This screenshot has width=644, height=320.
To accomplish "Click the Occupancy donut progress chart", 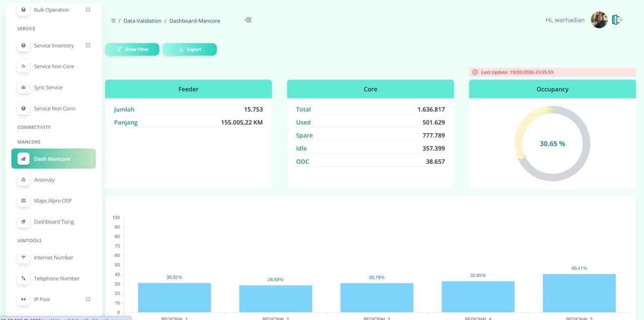I will click(552, 144).
